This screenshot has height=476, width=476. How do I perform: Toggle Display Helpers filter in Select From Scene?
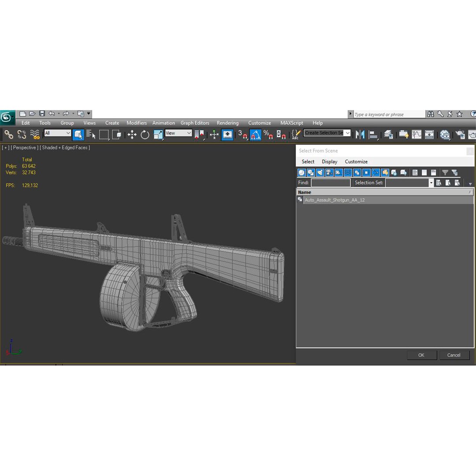coord(338,173)
